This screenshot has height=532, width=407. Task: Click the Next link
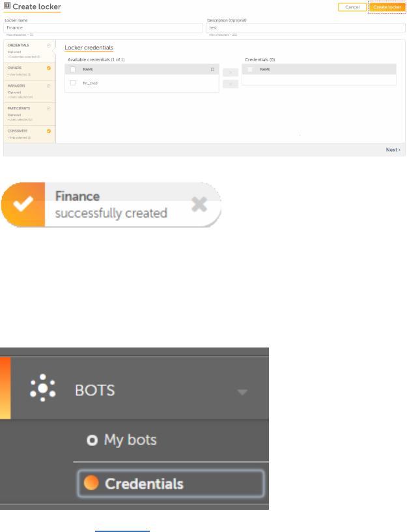tap(393, 150)
